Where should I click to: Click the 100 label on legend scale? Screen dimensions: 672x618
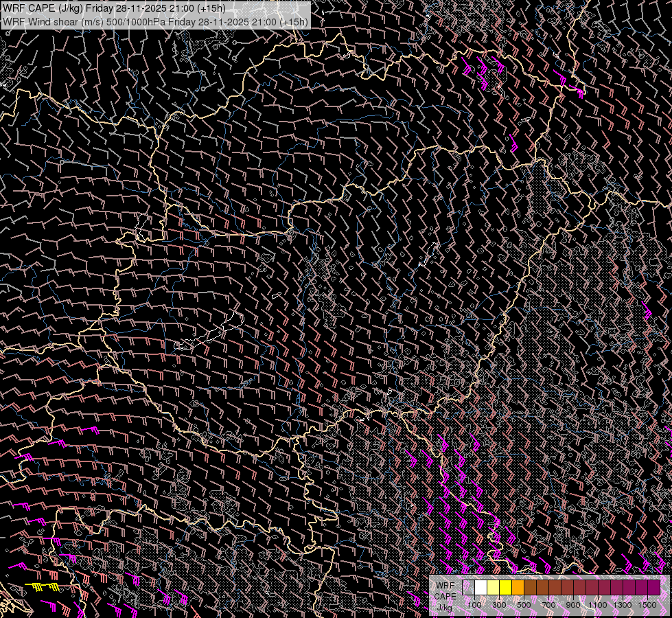coord(474,605)
